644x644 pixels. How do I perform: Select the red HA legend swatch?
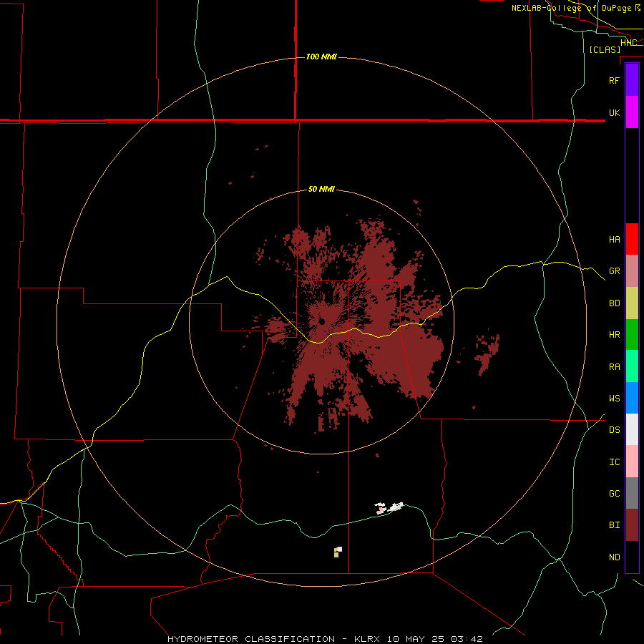[632, 239]
